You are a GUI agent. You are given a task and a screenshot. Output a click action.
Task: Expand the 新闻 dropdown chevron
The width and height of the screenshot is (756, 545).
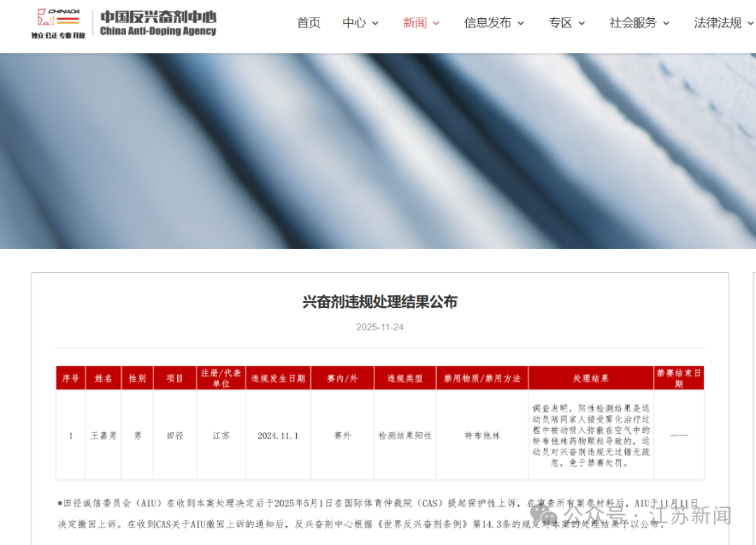pos(437,23)
